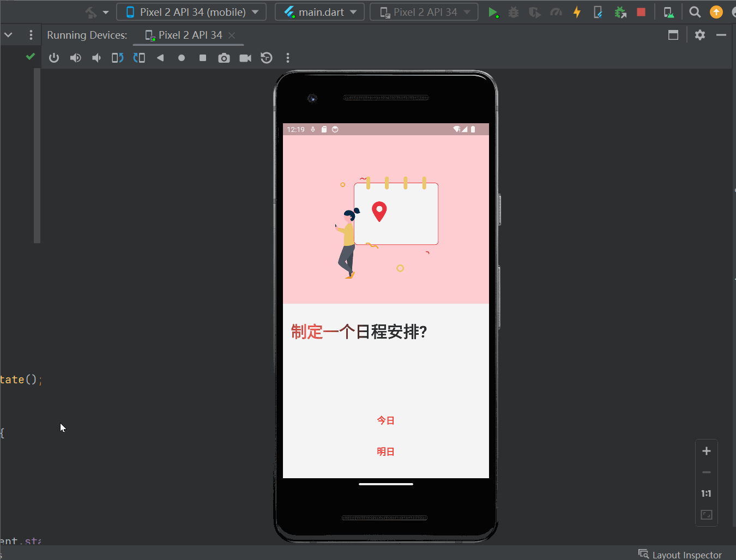Open the emulator's extended controls menu

point(287,58)
